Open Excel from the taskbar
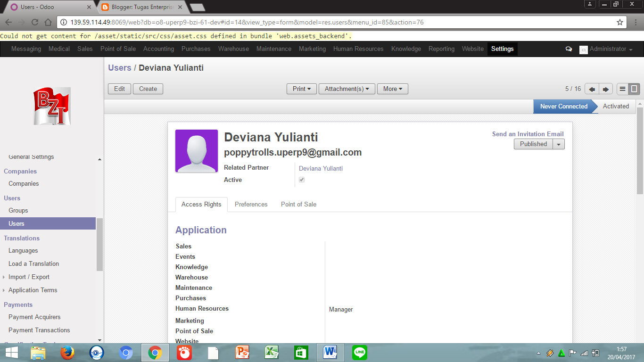The image size is (644, 362). [272, 353]
